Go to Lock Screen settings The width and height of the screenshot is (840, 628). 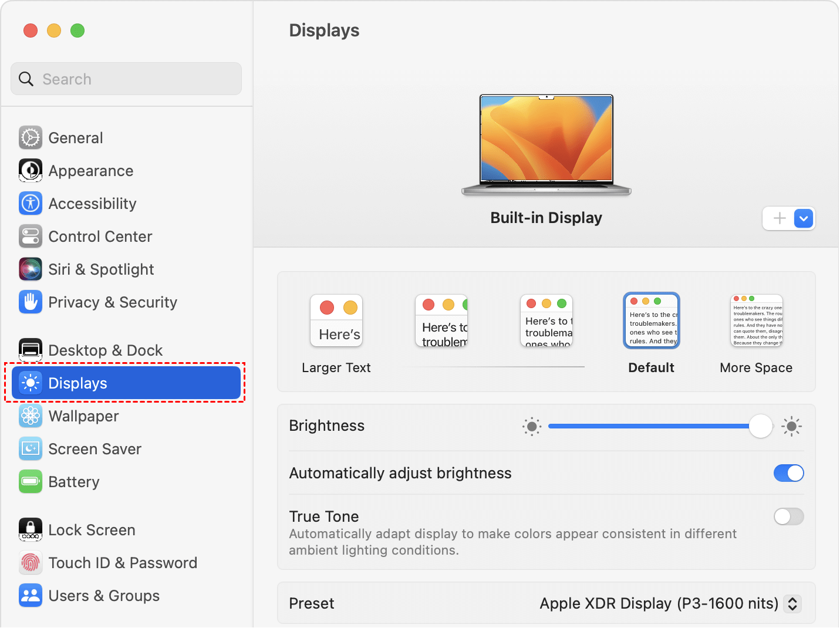[92, 530]
